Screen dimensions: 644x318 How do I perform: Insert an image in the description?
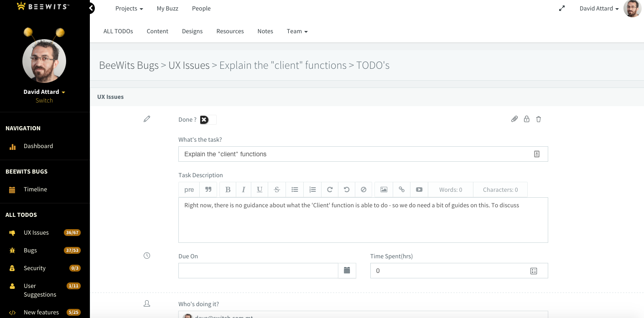384,190
